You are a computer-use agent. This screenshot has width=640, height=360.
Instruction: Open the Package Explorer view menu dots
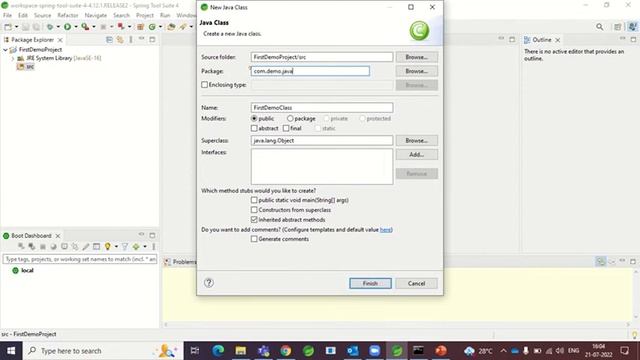click(131, 40)
